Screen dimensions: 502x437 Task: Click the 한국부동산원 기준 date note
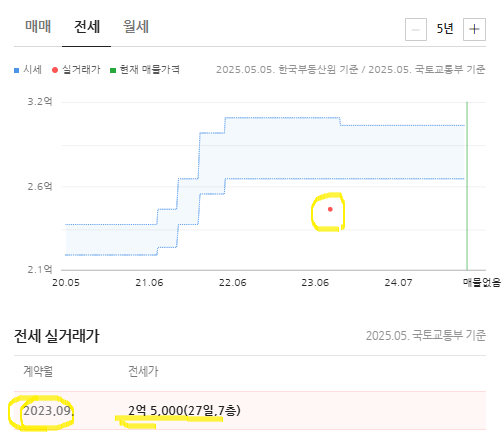point(287,69)
